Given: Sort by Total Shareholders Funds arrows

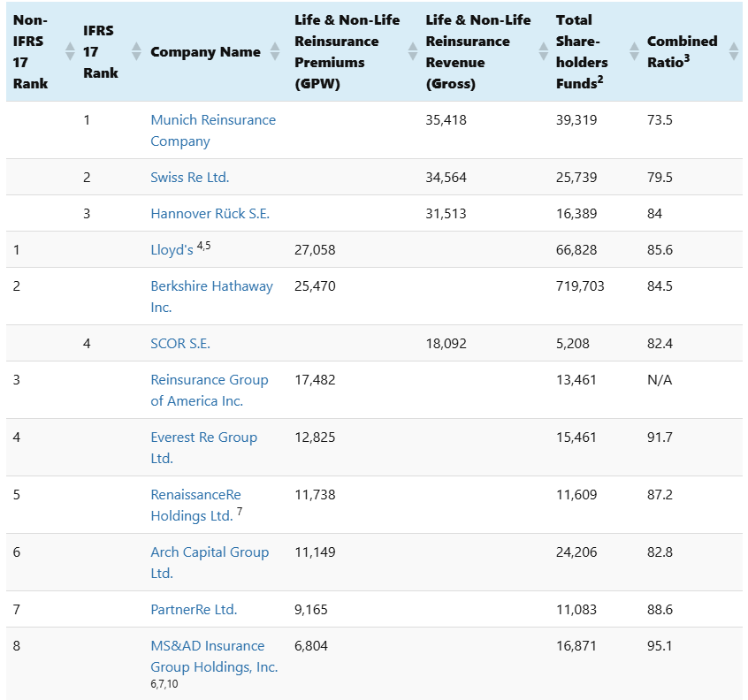Looking at the screenshot, I should pyautogui.click(x=635, y=51).
